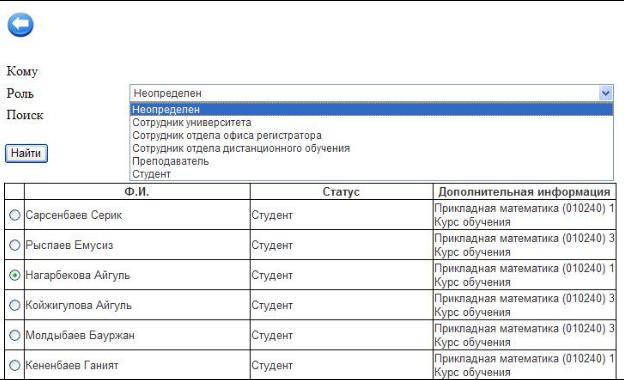The height and width of the screenshot is (380, 624).
Task: Pick radio button for Кененбаев Ганият
Action: pyautogui.click(x=15, y=365)
